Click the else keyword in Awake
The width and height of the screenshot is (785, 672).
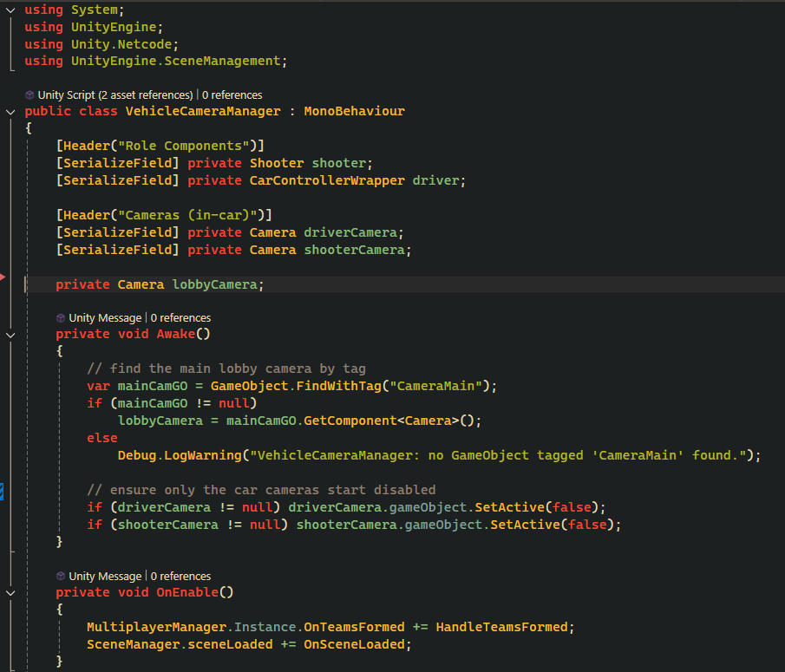102,439
